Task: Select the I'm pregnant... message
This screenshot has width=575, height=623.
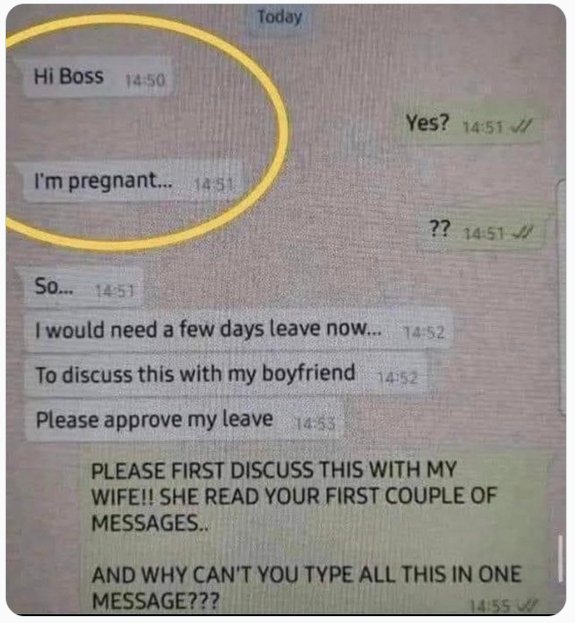Action: [x=134, y=182]
